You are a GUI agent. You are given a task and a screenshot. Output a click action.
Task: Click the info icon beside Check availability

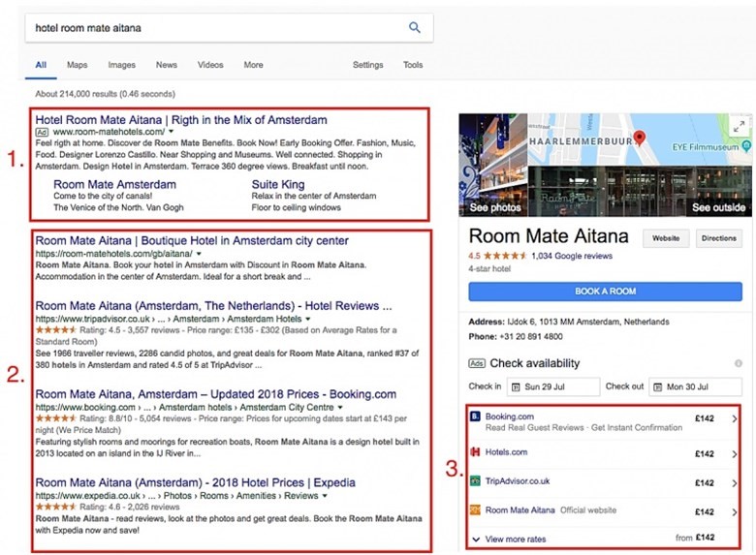[739, 363]
